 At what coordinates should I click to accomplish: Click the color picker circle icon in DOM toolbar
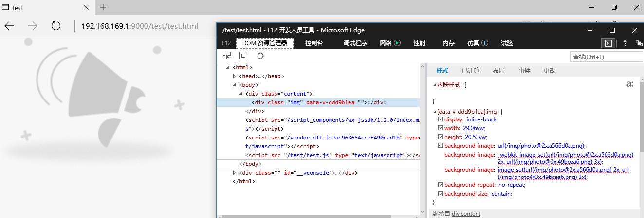tap(260, 56)
